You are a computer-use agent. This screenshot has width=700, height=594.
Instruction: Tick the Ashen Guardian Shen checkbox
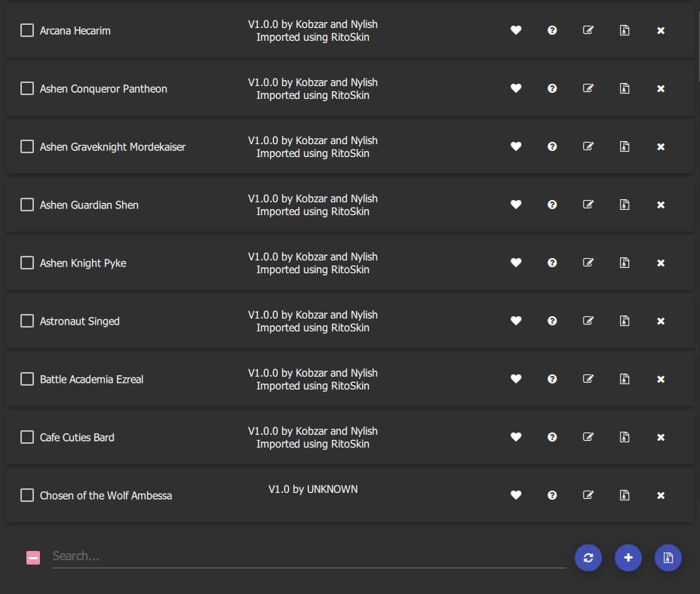27,205
